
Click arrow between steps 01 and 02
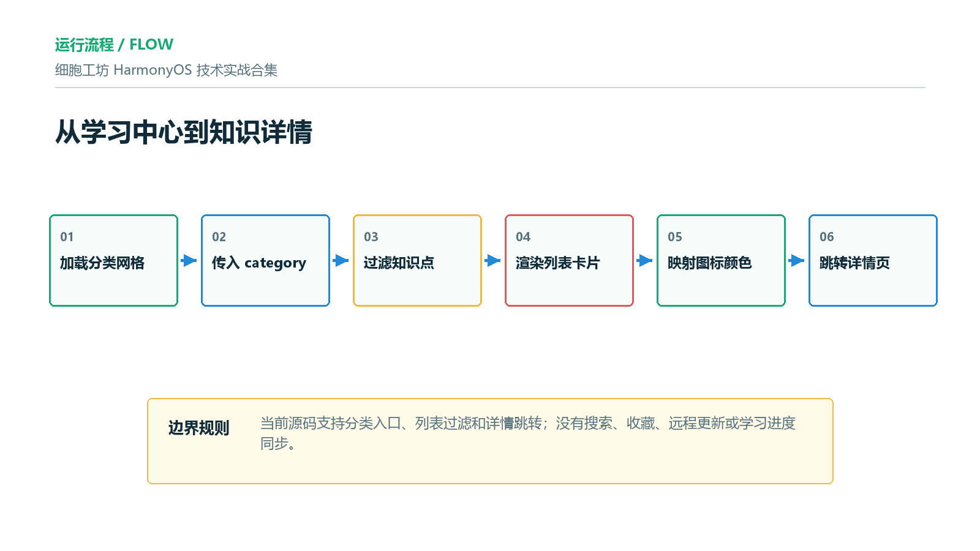(x=189, y=261)
